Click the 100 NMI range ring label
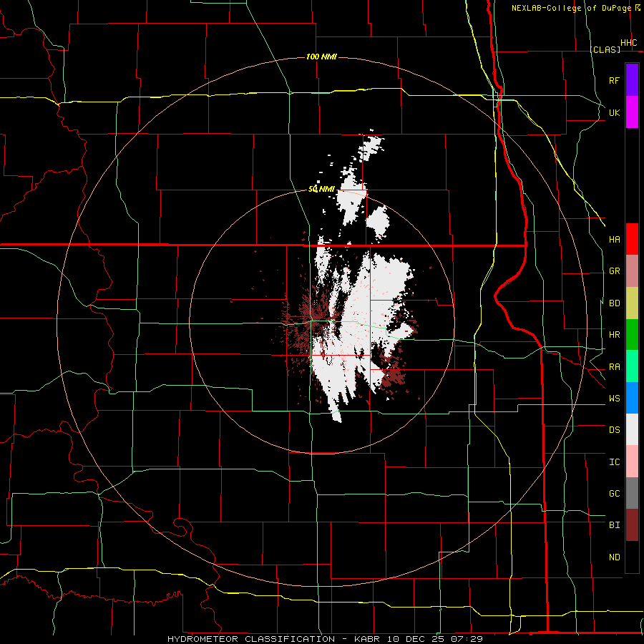The image size is (644, 644). (x=321, y=57)
